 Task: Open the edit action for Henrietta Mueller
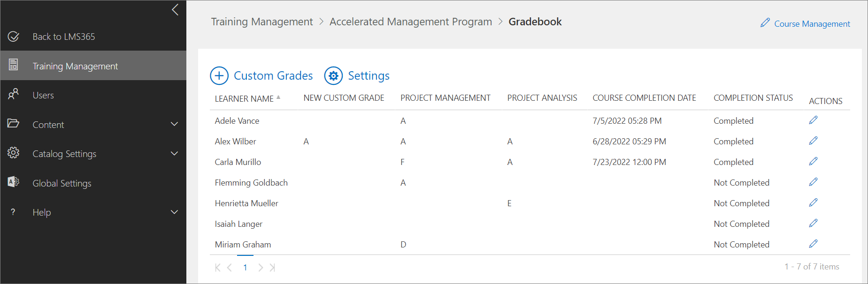point(813,203)
